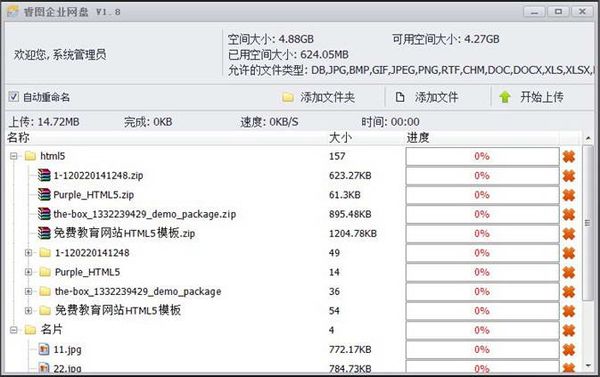Maximize the 睿图企业网盘 window
This screenshot has height=377, width=600.
(558, 11)
